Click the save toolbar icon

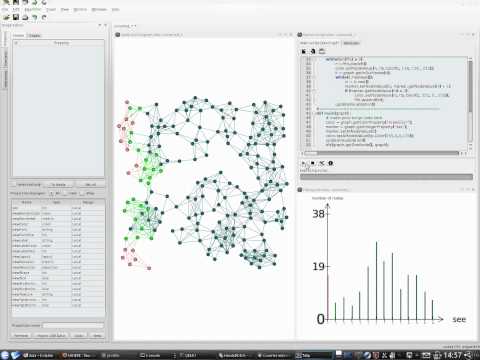(16, 17)
